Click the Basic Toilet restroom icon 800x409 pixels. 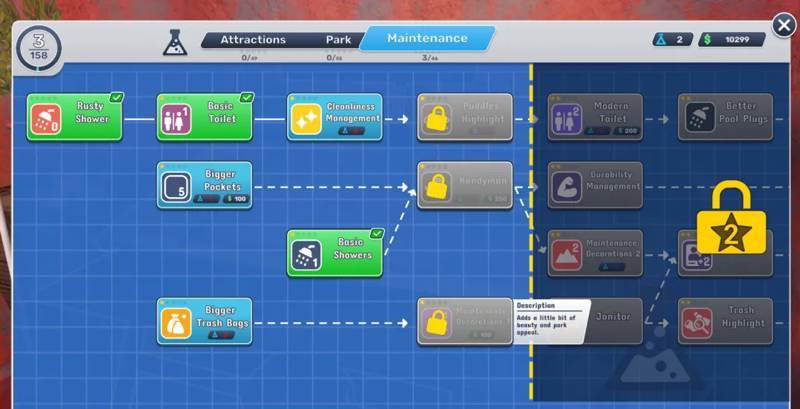[x=176, y=119]
